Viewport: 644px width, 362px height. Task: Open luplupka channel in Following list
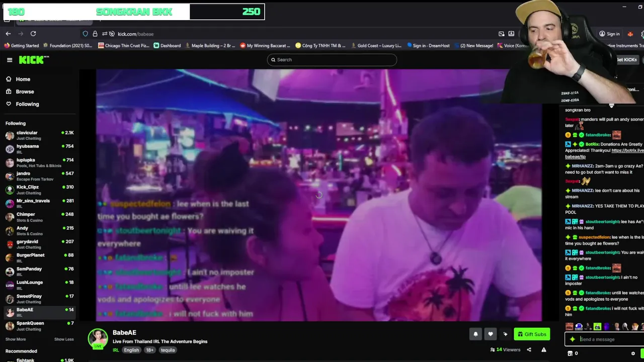coord(39,162)
